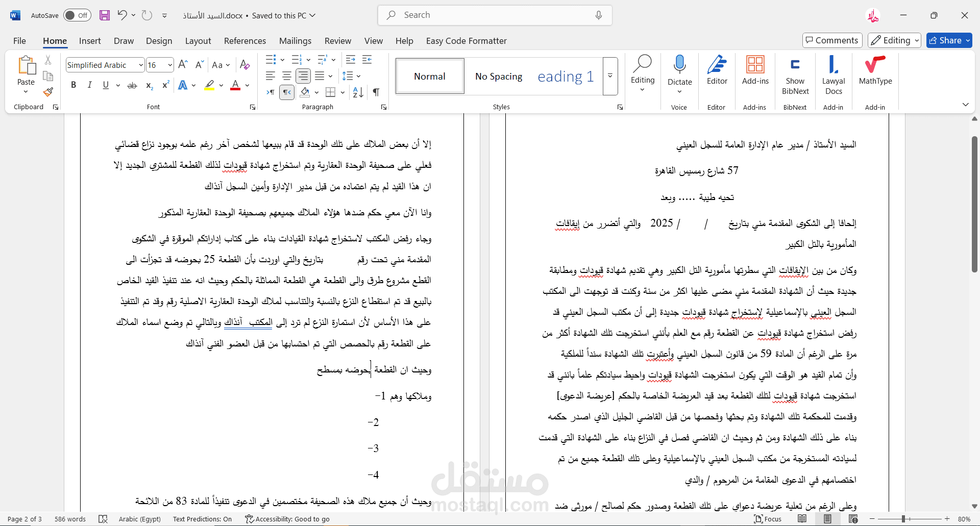Click the Dictate microphone icon
The width and height of the screenshot is (980, 526).
[x=679, y=65]
